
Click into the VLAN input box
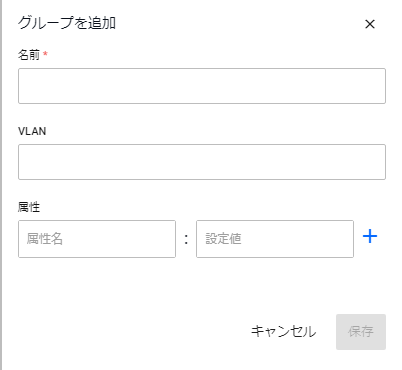tap(202, 162)
